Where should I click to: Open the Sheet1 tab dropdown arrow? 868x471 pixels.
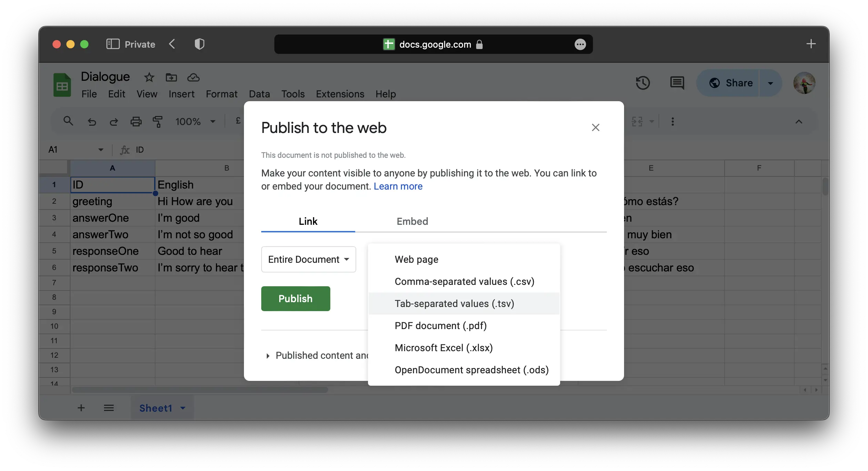click(x=183, y=408)
